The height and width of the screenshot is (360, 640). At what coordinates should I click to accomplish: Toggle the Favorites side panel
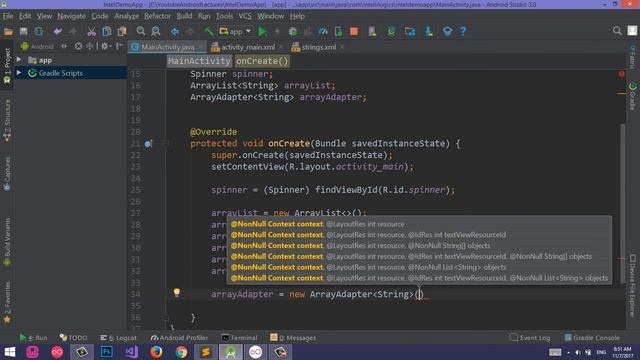[x=7, y=302]
